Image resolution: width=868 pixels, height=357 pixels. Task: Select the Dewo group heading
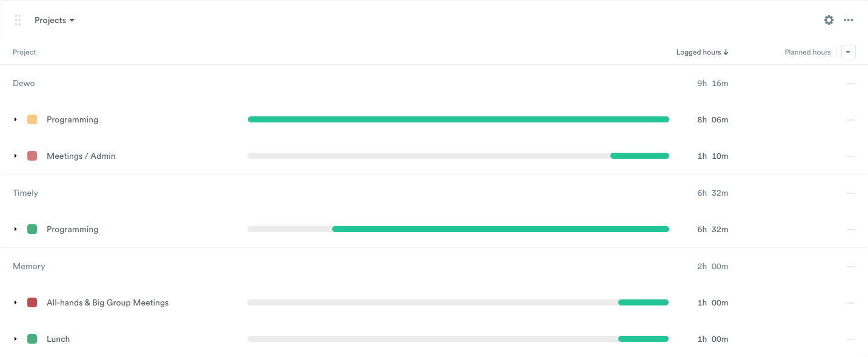pyautogui.click(x=24, y=83)
